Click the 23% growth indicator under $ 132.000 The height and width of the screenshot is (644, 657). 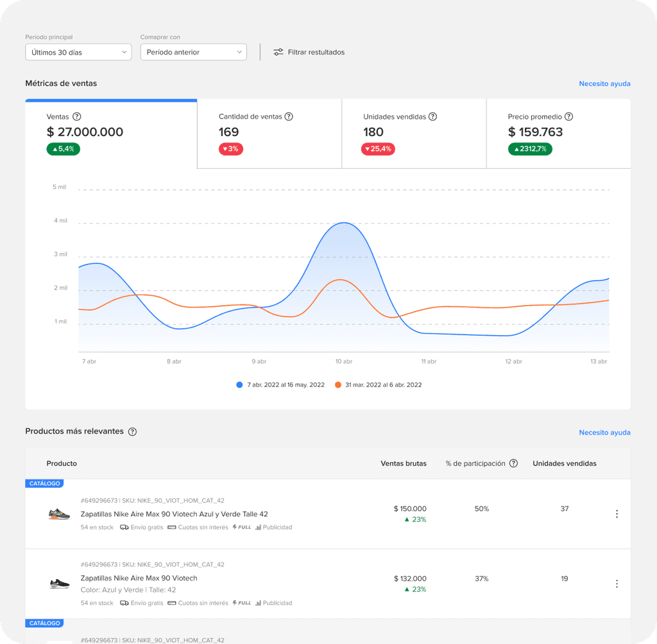point(415,589)
